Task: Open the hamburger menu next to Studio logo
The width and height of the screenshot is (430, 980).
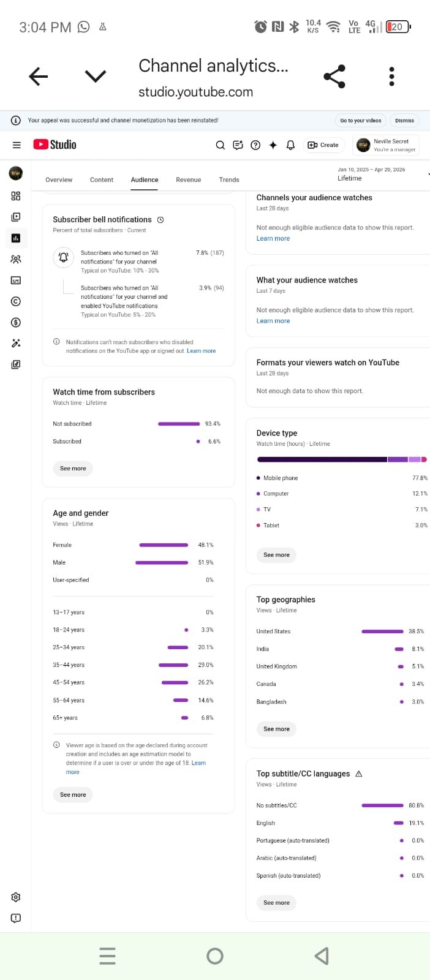Action: coord(17,145)
